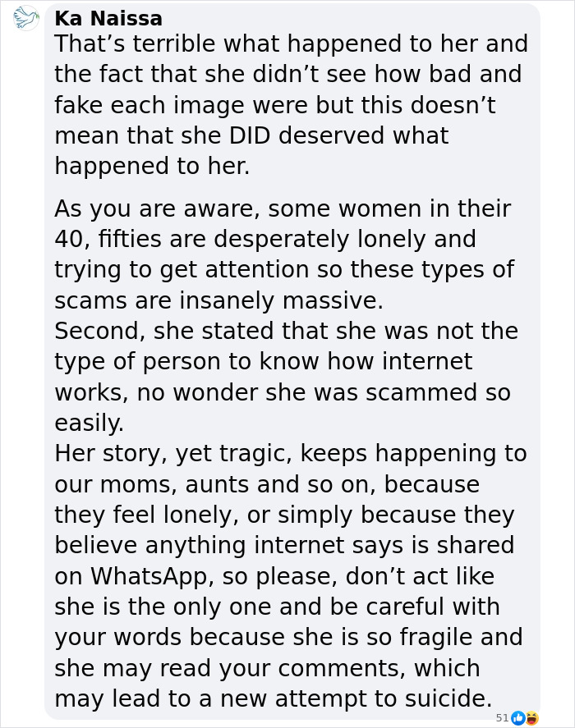View who reacted via the reaction counter
This screenshot has width=575, height=728.
click(503, 717)
